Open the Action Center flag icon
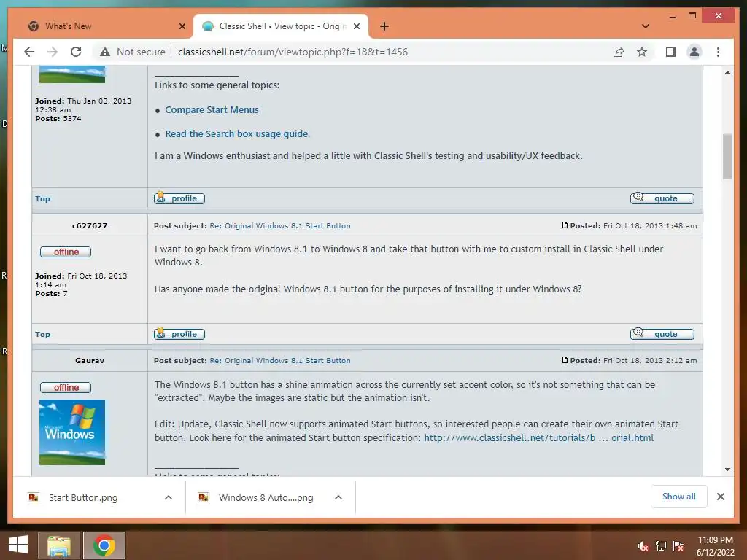The width and height of the screenshot is (747, 560). click(678, 545)
